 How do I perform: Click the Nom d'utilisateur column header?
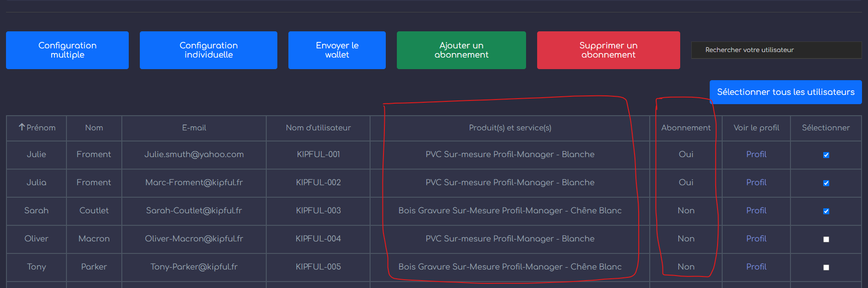point(318,128)
